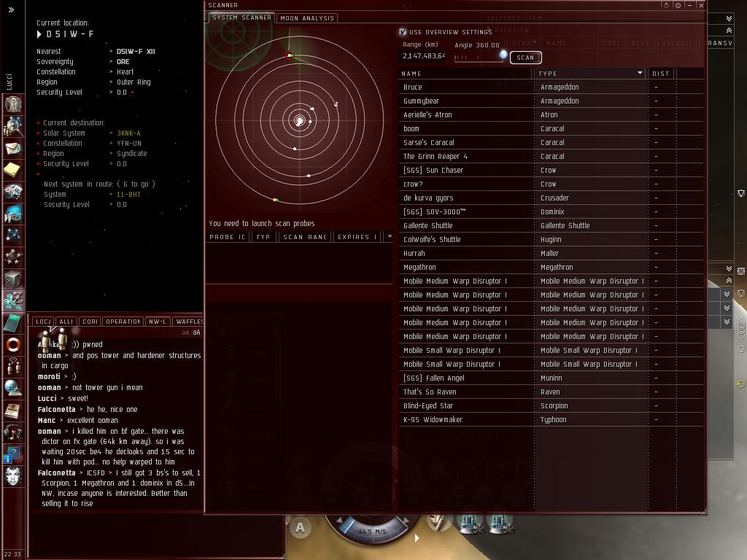Open the yellow notepad icon
The height and width of the screenshot is (560, 747).
[13, 169]
